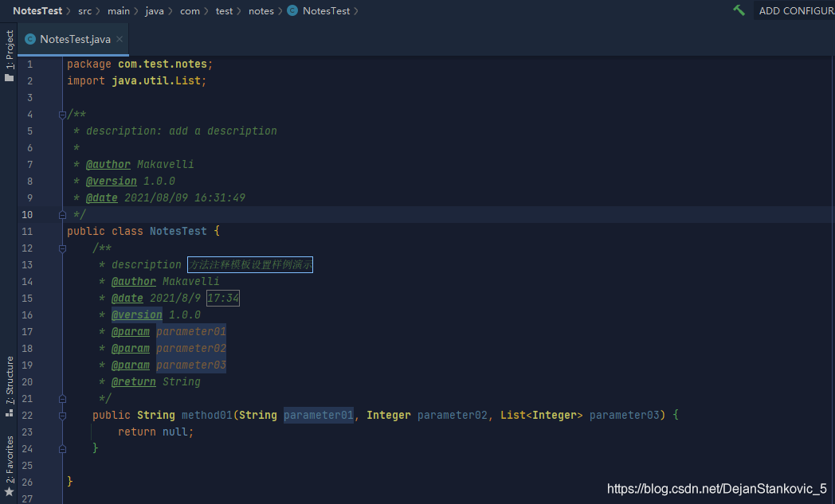Click 'return null;' statement

[156, 432]
